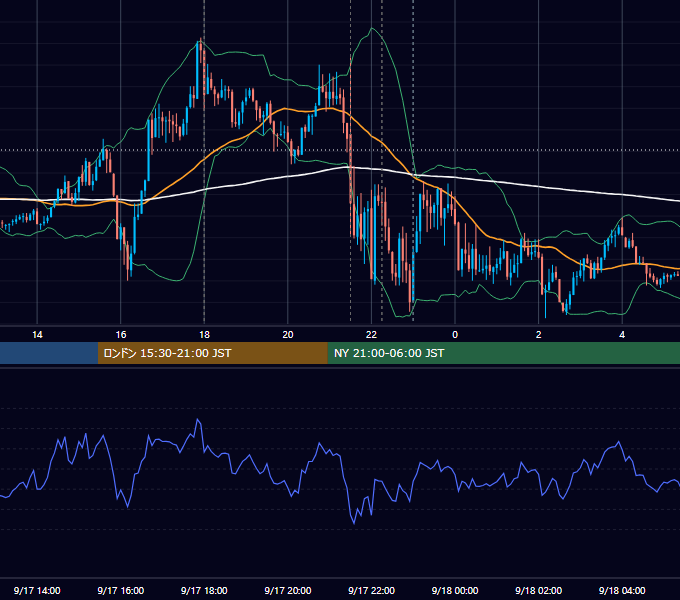Click the hour label 14 on the axis
Viewport: 680px width, 600px height.
coord(37,335)
